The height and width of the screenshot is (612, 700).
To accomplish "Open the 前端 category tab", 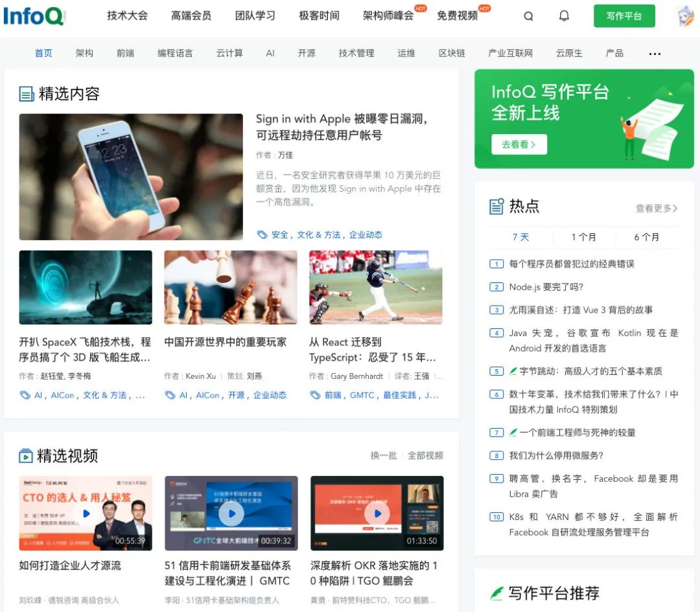I will 126,53.
